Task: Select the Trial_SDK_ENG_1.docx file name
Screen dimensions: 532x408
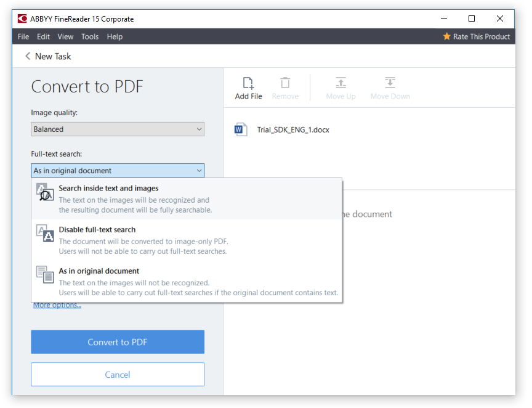Action: pos(293,130)
